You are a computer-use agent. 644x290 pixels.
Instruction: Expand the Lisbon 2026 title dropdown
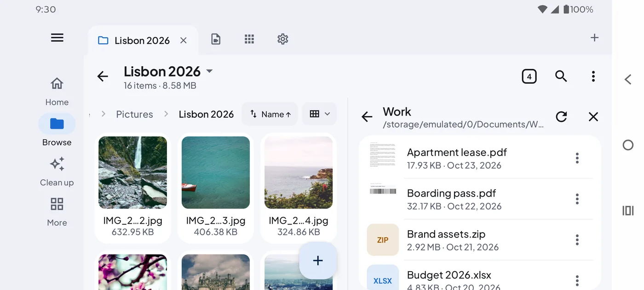(209, 71)
